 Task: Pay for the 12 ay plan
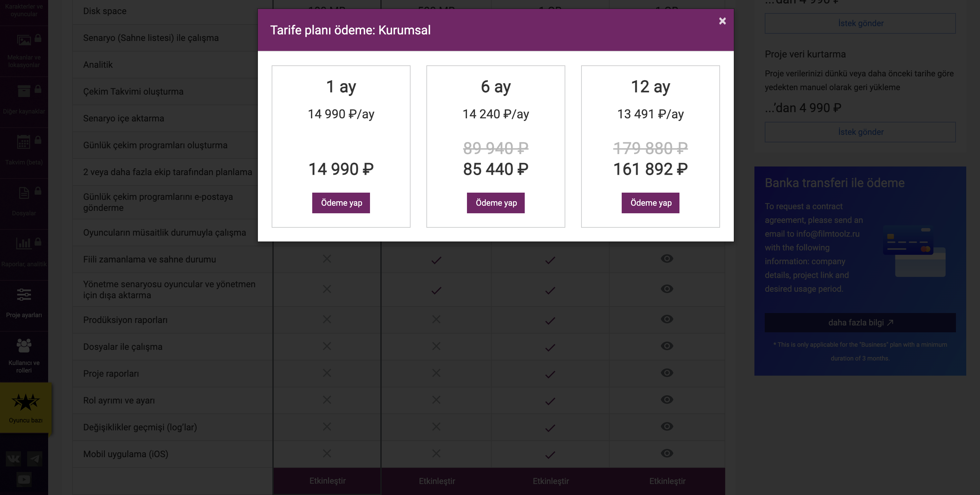[650, 203]
